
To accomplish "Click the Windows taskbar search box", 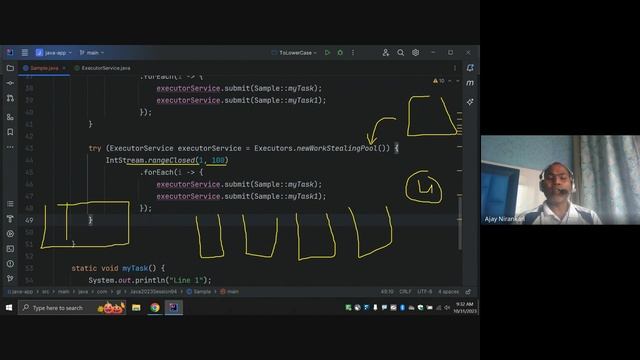I will pyautogui.click(x=72, y=308).
